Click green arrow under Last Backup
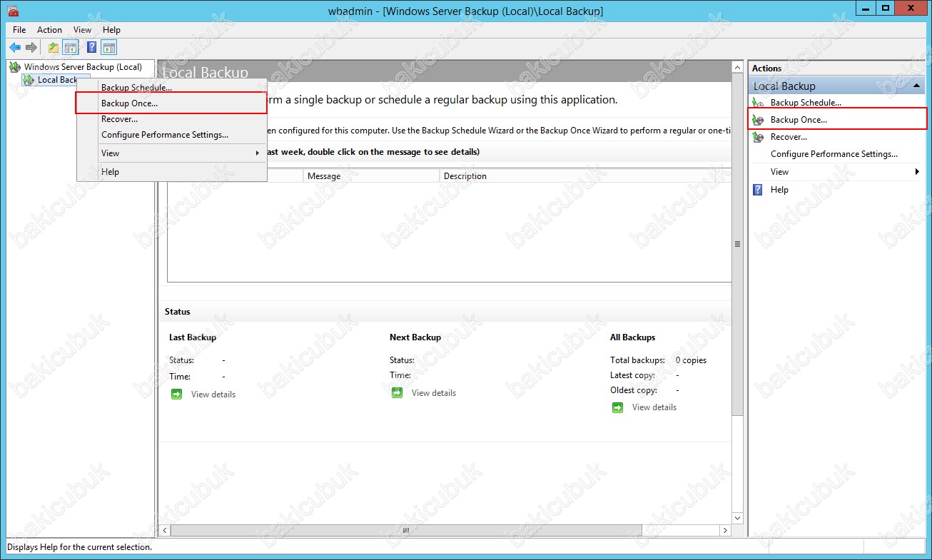Image resolution: width=932 pixels, height=560 pixels. tap(176, 394)
